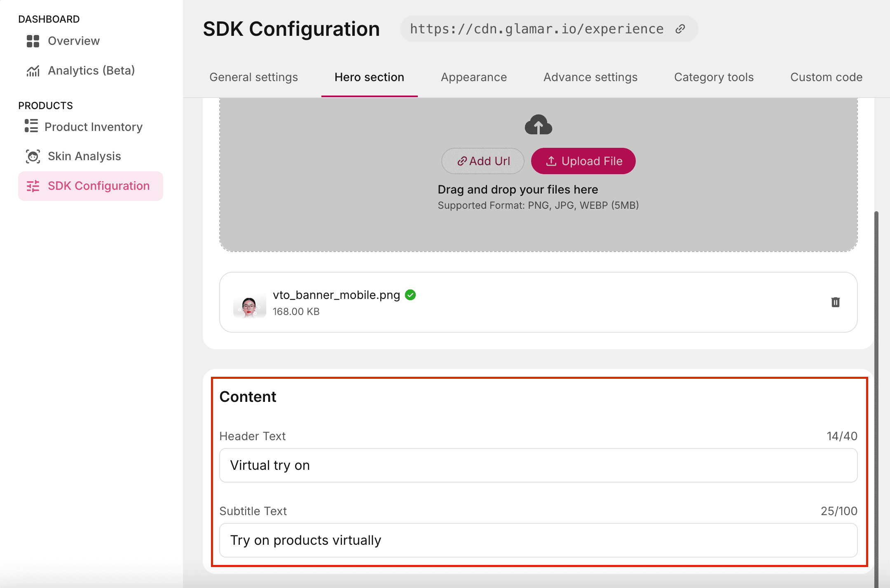Viewport: 890px width, 588px height.
Task: Open the General settings tab
Action: pyautogui.click(x=253, y=77)
